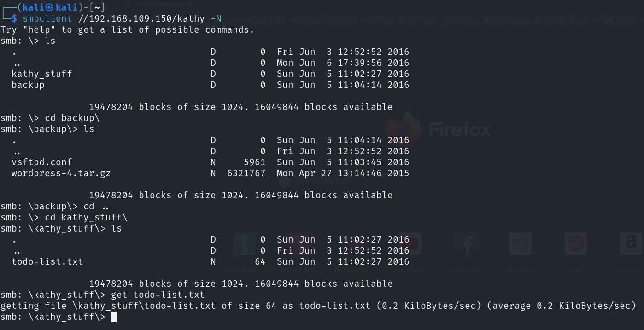This screenshot has height=330, width=644.
Task: Open the OffSec bookmark
Action: tap(378, 20)
